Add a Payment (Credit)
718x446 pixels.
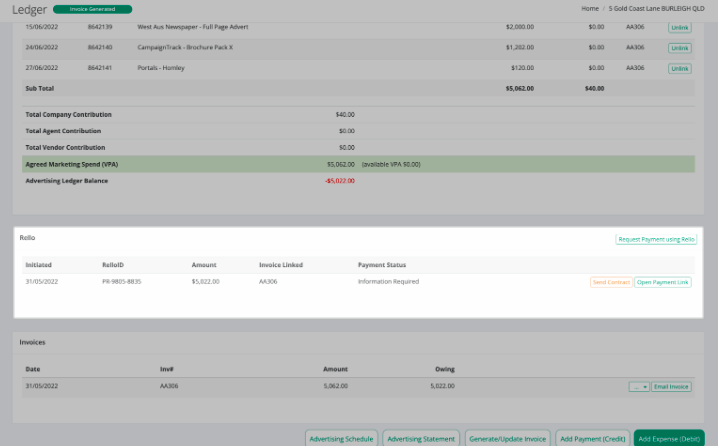(593, 439)
